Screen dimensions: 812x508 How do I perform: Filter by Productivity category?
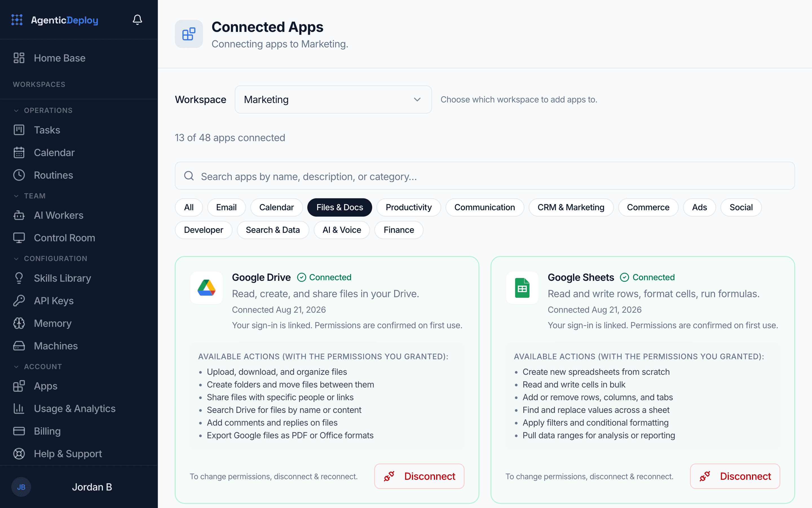(x=409, y=207)
